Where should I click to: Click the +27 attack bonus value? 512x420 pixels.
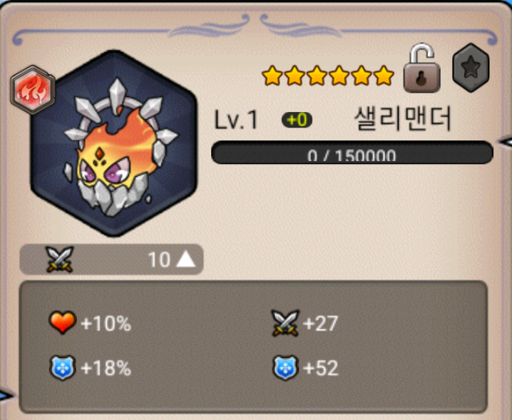(x=320, y=323)
